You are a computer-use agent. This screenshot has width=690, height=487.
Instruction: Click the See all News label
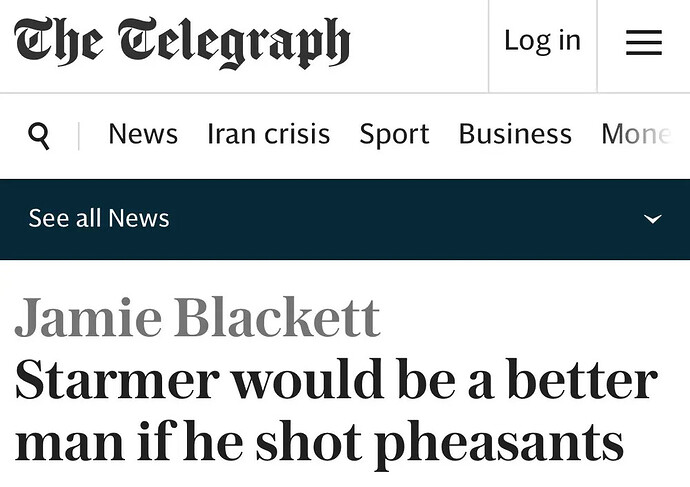click(99, 219)
